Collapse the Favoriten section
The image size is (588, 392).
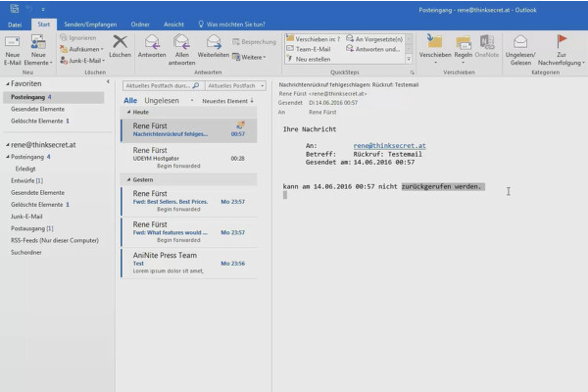[8, 84]
